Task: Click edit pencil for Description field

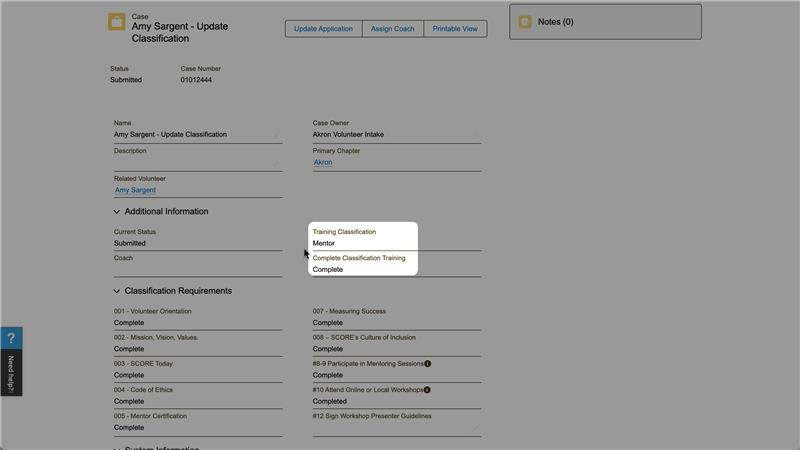Action: point(276,163)
